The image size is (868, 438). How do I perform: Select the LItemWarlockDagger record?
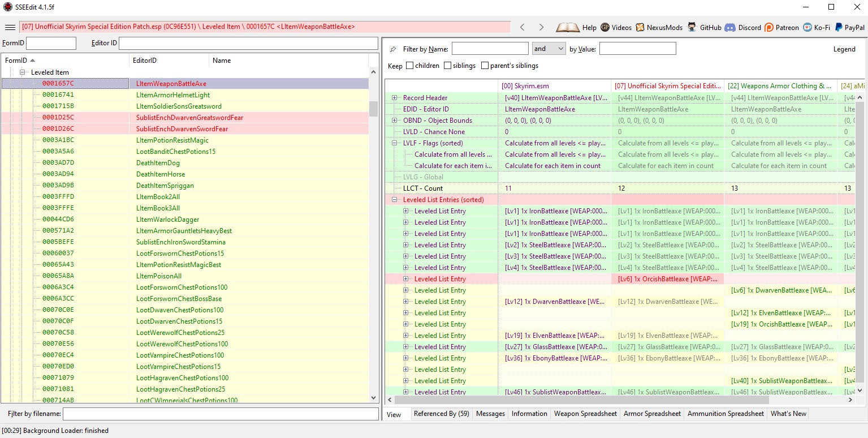click(x=185, y=220)
